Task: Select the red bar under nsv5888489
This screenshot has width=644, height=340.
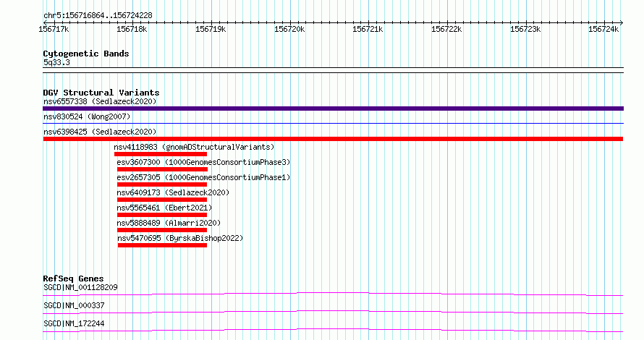Action: (162, 230)
